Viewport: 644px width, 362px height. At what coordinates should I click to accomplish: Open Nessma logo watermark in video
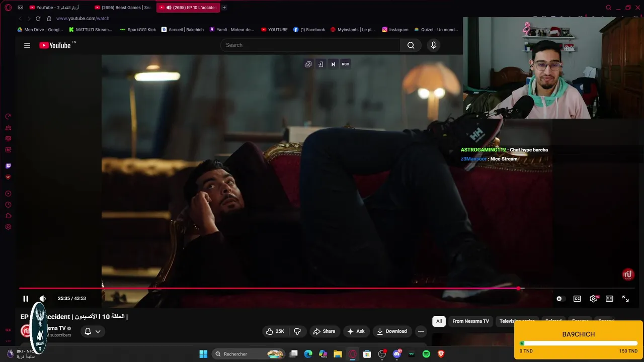[x=627, y=275]
